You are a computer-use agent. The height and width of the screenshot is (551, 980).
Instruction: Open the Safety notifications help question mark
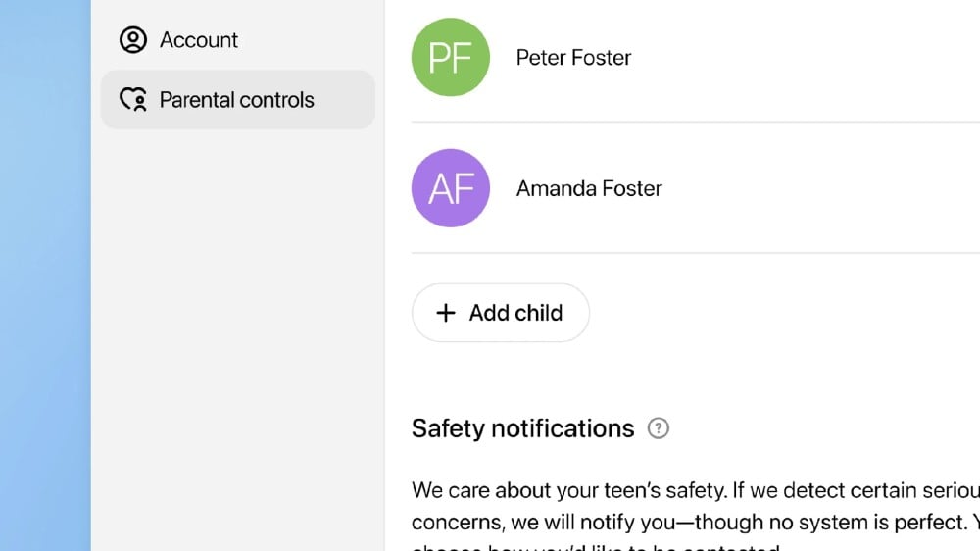(659, 428)
